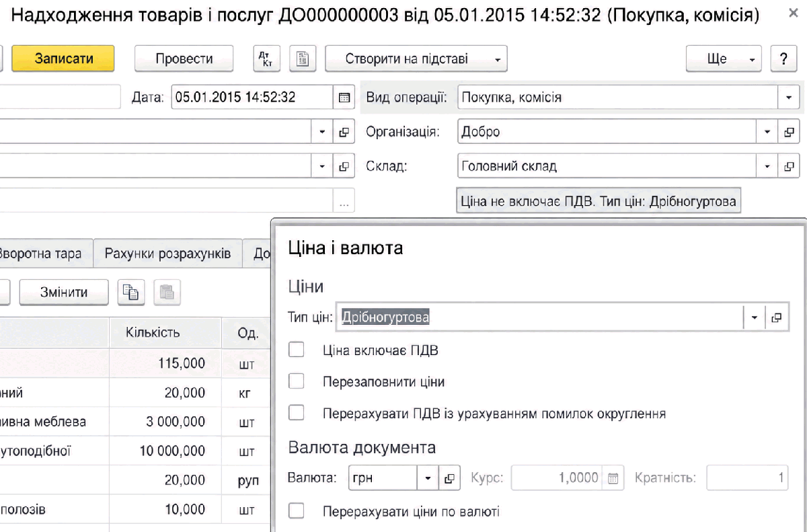Expand the Тип цін dropdown arrow

coord(755,318)
